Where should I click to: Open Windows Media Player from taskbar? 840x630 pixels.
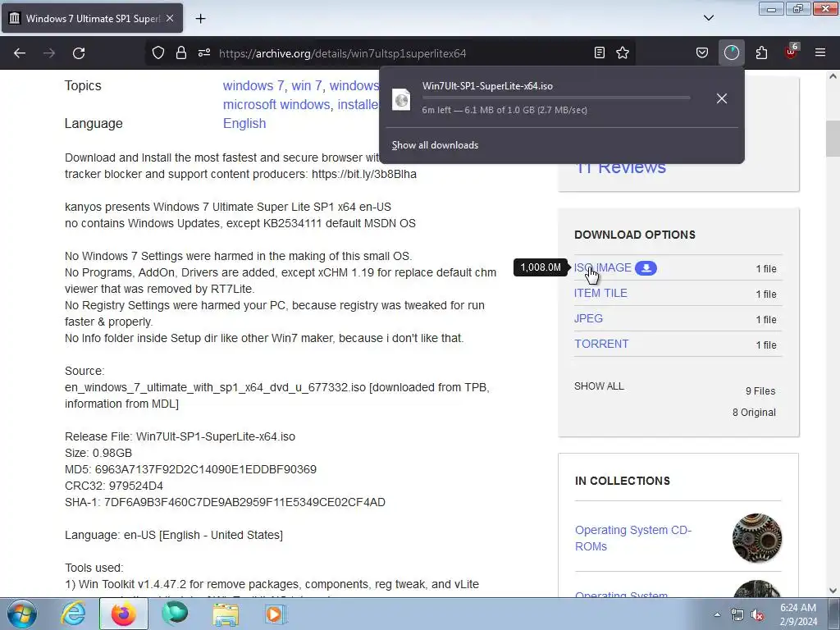[x=276, y=614]
